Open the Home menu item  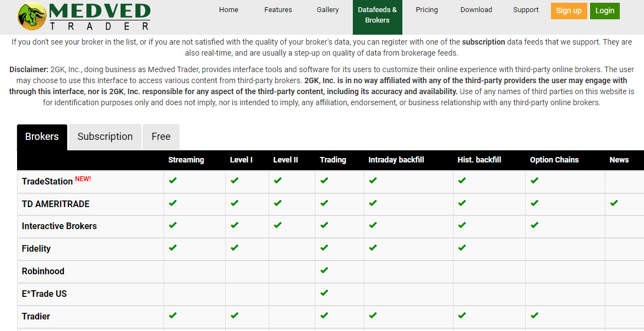[228, 10]
